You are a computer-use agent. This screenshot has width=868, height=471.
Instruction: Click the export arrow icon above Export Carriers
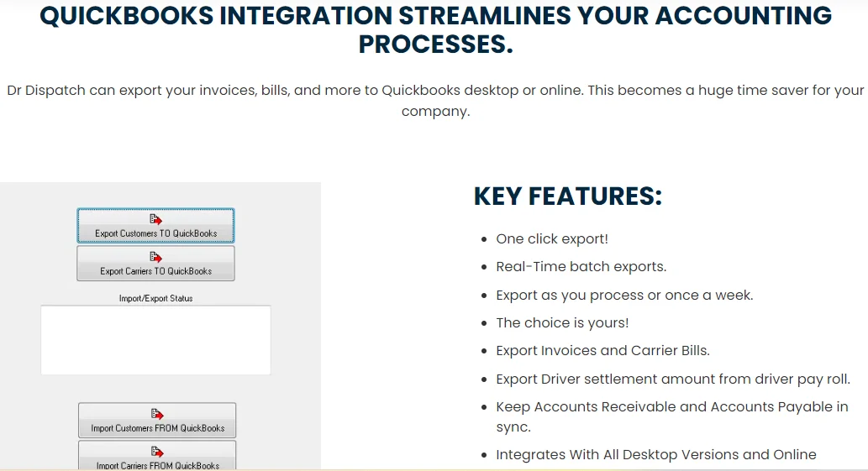(x=156, y=257)
